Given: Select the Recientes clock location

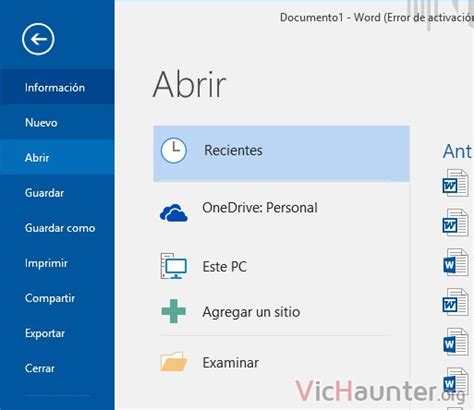Looking at the screenshot, I should pos(281,154).
